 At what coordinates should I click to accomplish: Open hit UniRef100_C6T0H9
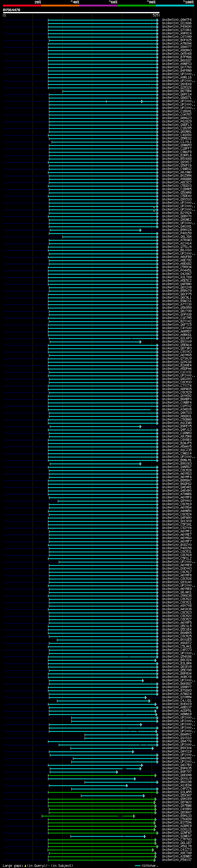(177, 37)
